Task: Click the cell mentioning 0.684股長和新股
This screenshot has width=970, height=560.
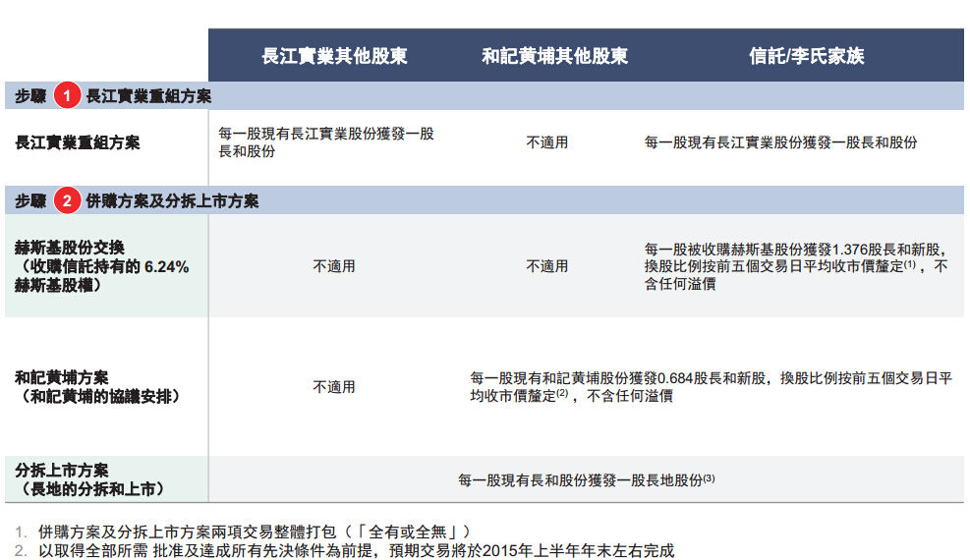Action: coord(711,387)
